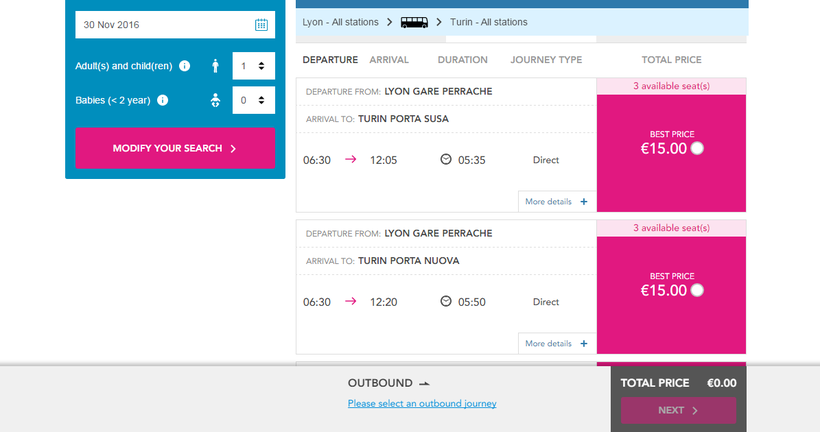This screenshot has width=820, height=432.
Task: Click the OUTBOUND label in footer
Action: point(380,383)
